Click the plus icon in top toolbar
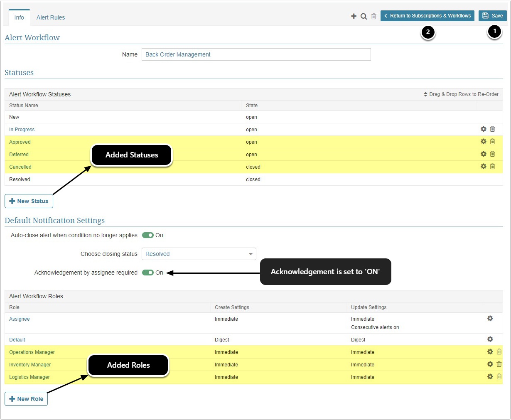This screenshot has width=511, height=420. pyautogui.click(x=354, y=16)
